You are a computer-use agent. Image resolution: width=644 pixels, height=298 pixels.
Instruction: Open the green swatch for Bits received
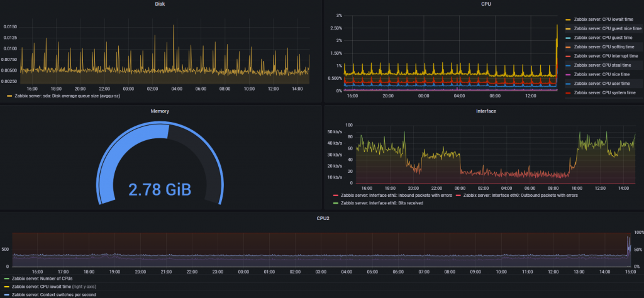[x=336, y=203]
